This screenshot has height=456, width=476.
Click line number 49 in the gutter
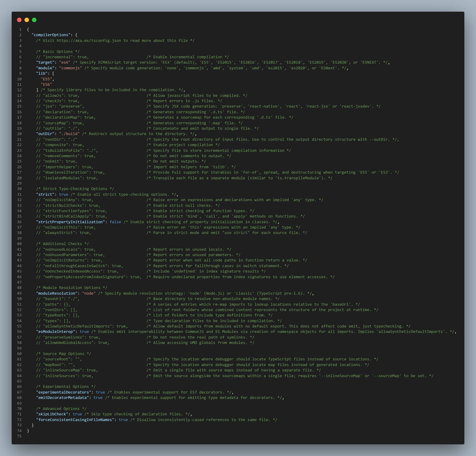pyautogui.click(x=19, y=293)
